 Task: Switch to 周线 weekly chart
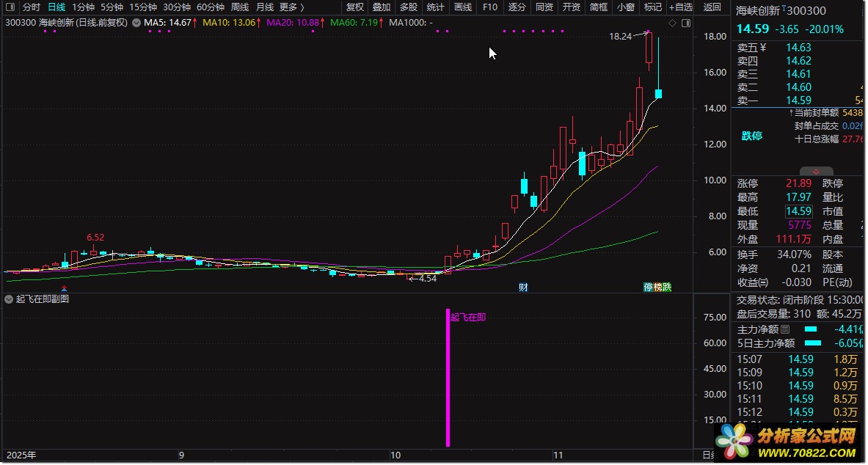click(x=240, y=7)
